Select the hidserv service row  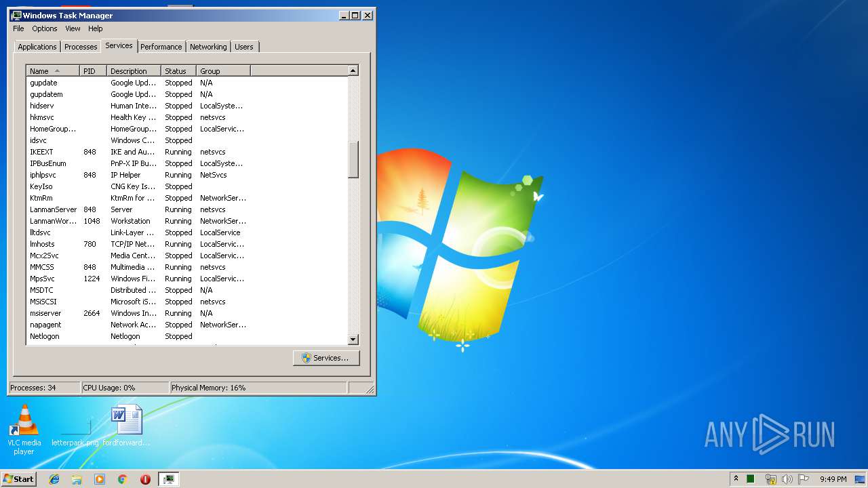click(186, 106)
